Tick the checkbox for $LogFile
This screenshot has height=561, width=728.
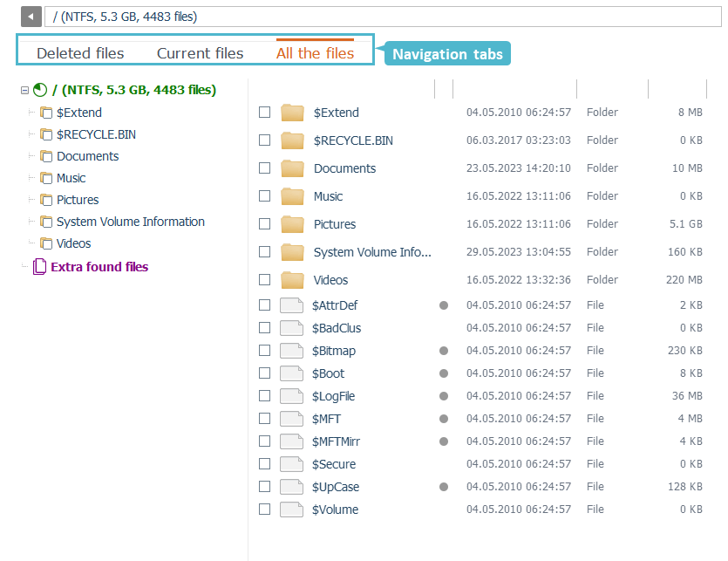(x=264, y=395)
